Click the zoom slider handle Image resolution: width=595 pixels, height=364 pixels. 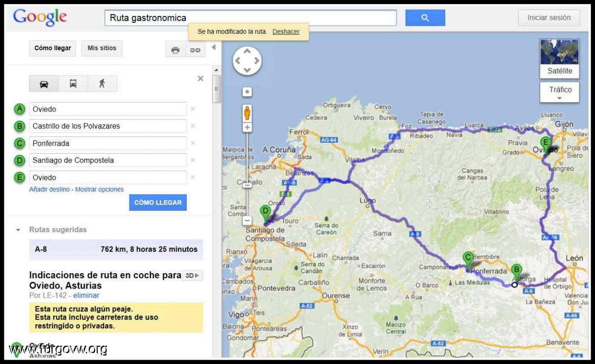tap(247, 184)
